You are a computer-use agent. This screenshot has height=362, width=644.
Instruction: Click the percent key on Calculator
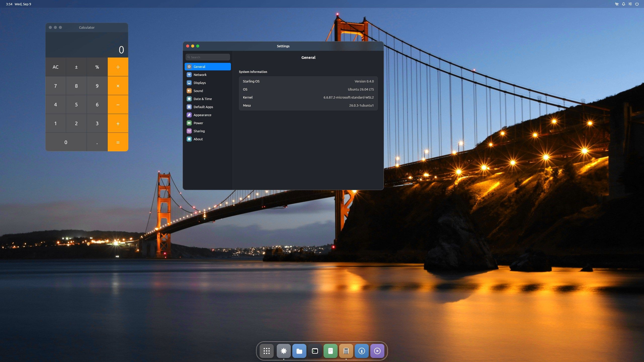coord(97,67)
